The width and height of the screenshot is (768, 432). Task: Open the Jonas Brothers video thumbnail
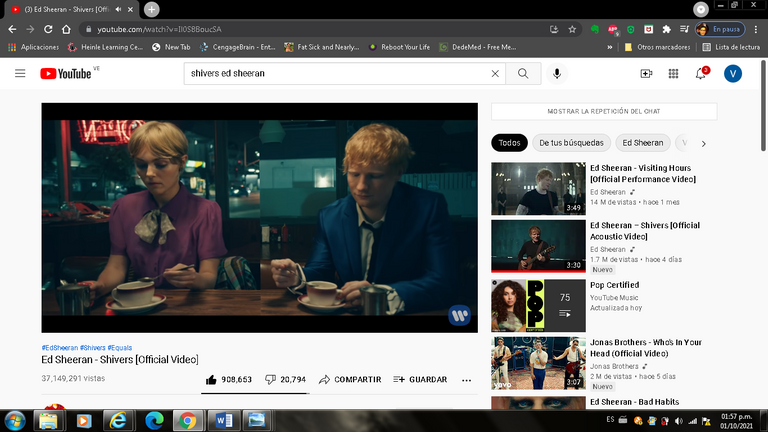tap(538, 363)
